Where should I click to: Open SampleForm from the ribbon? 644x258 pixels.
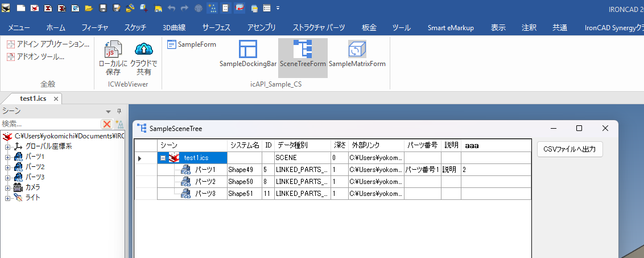pos(192,44)
